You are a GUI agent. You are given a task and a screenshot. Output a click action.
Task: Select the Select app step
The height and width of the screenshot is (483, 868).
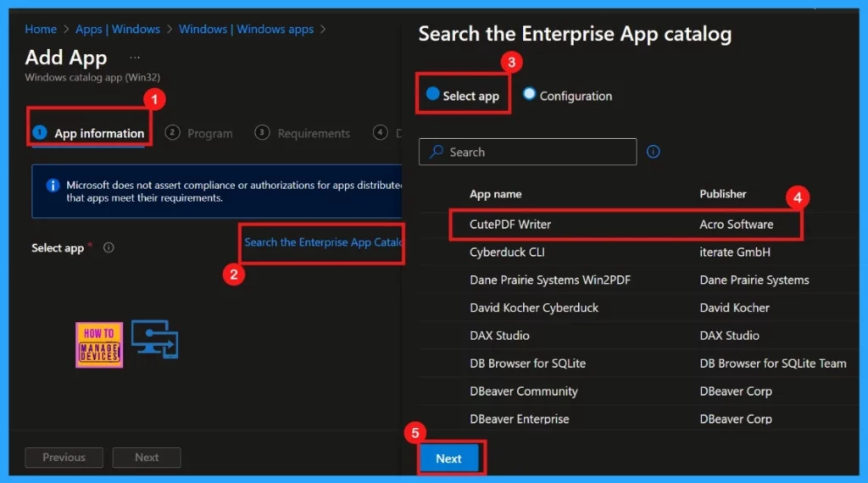[463, 96]
